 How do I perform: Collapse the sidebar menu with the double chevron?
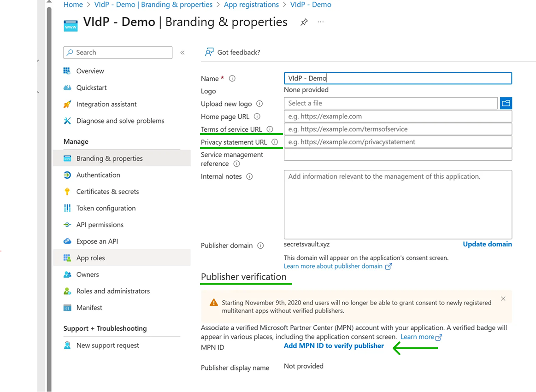click(x=183, y=53)
